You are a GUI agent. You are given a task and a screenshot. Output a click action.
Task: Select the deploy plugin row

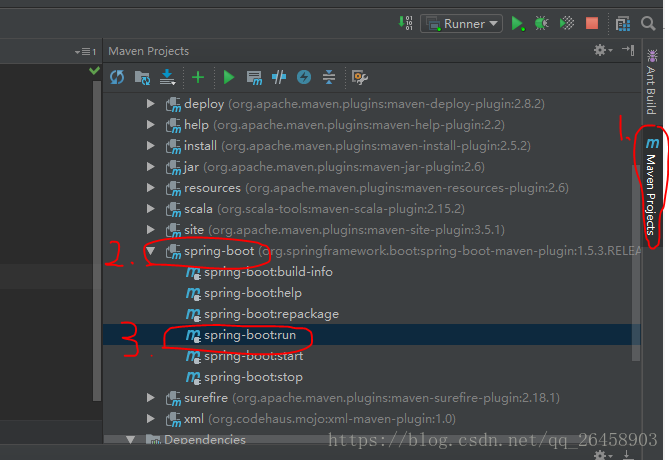(372, 104)
